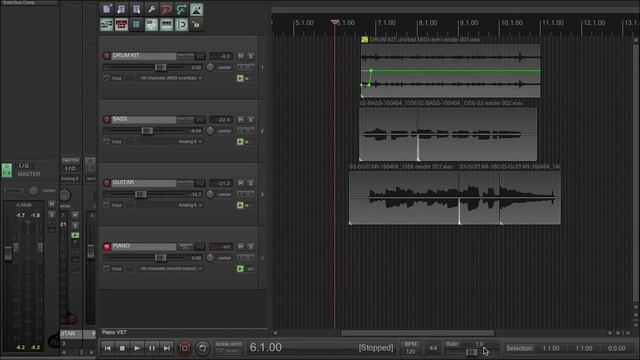Open the PIANO green FX button
Screen dimensions: 640x360
coord(240,269)
